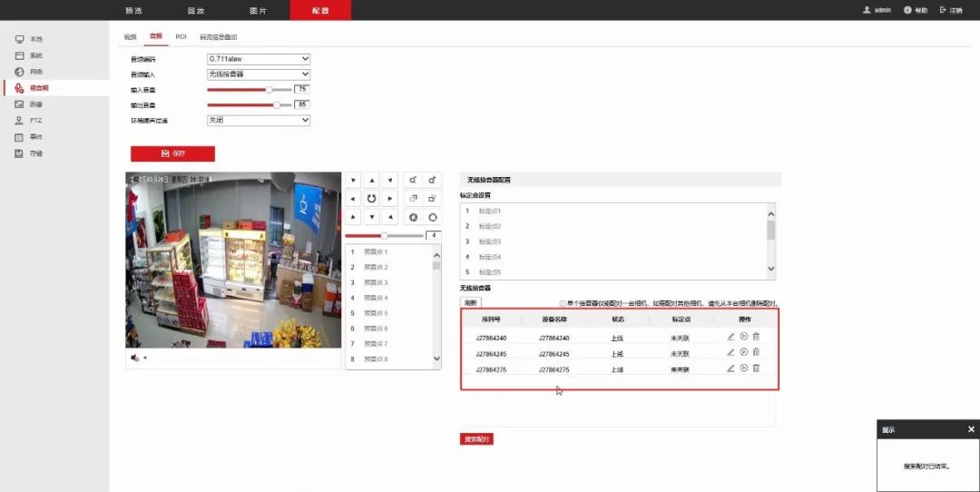Click the red 搜索配对 search pairing button
980x492 pixels.
click(476, 439)
